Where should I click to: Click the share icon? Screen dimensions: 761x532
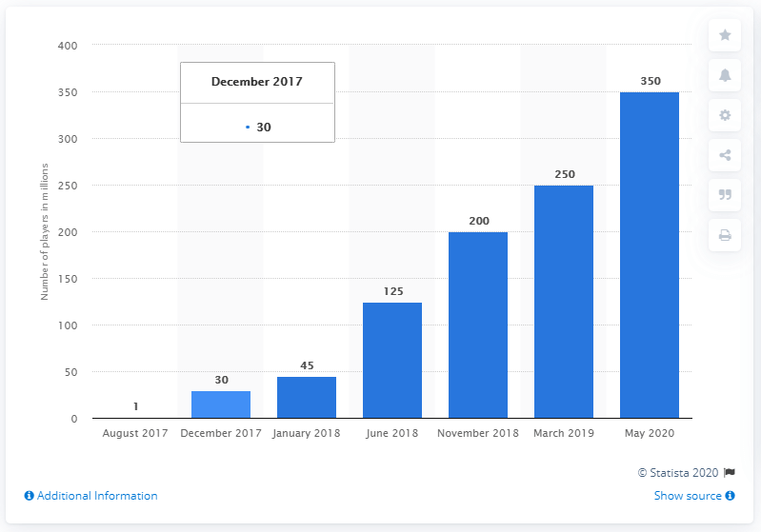pyautogui.click(x=725, y=155)
